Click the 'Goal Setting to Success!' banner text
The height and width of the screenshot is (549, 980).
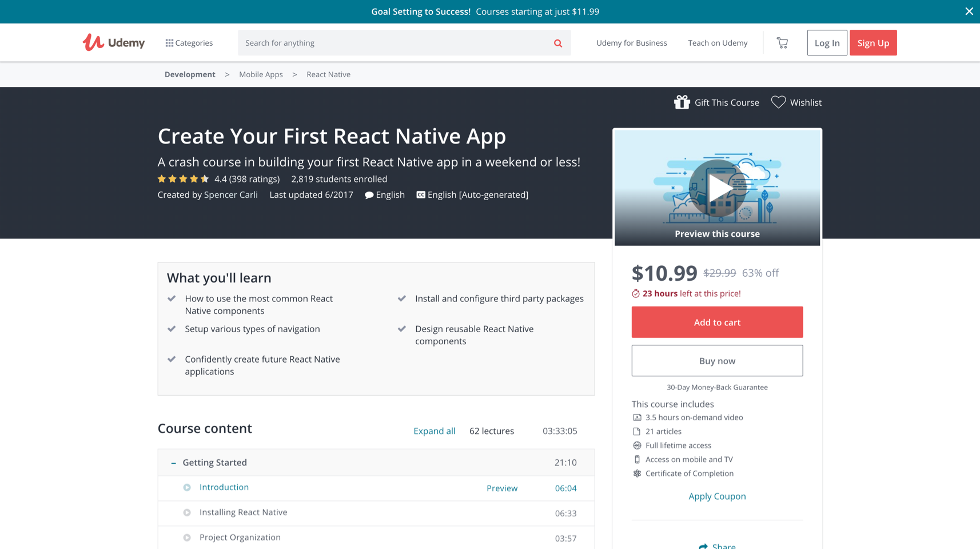click(x=421, y=11)
